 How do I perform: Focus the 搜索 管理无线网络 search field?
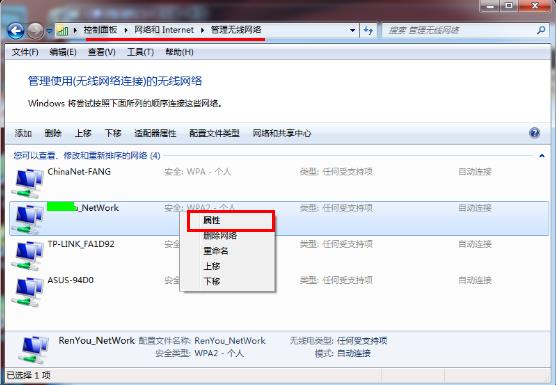pyautogui.click(x=459, y=30)
